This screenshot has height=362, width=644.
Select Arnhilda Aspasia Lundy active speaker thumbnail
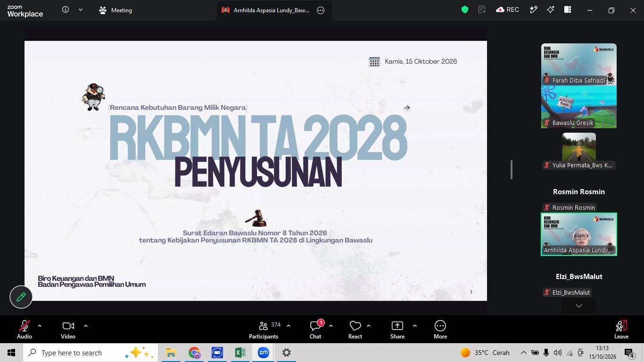579,234
